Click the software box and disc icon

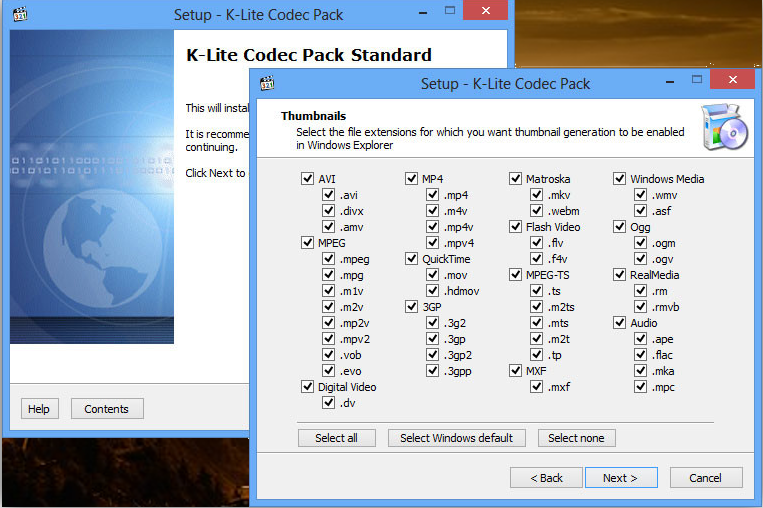click(725, 127)
